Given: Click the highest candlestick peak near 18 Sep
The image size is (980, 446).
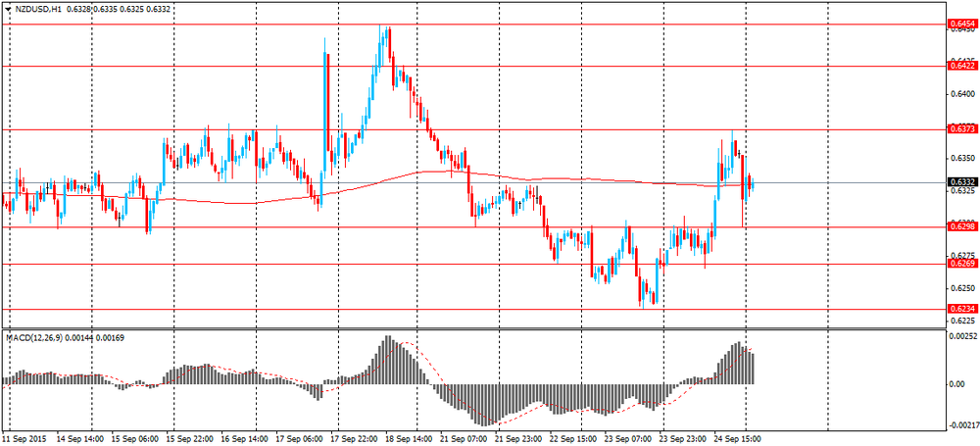Looking at the screenshot, I should point(387,29).
